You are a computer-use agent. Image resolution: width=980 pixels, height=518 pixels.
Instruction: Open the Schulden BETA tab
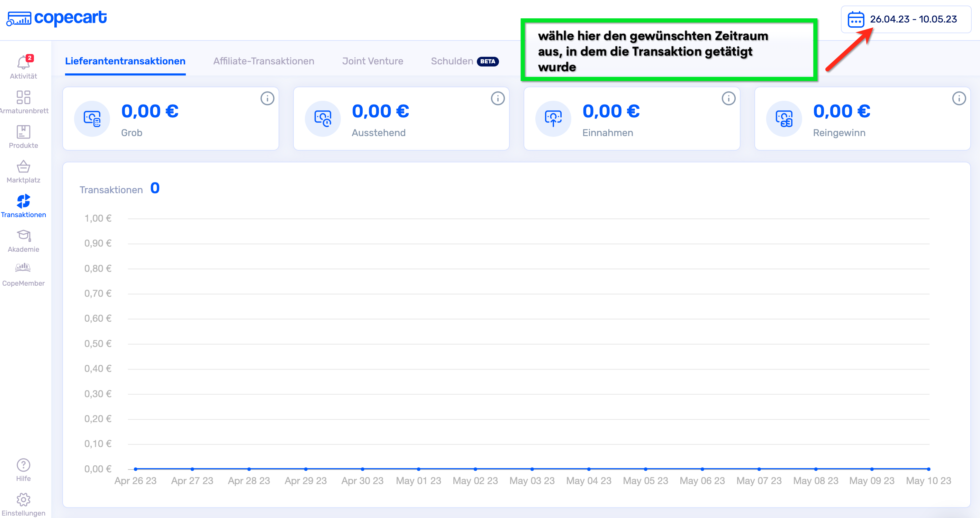(464, 61)
